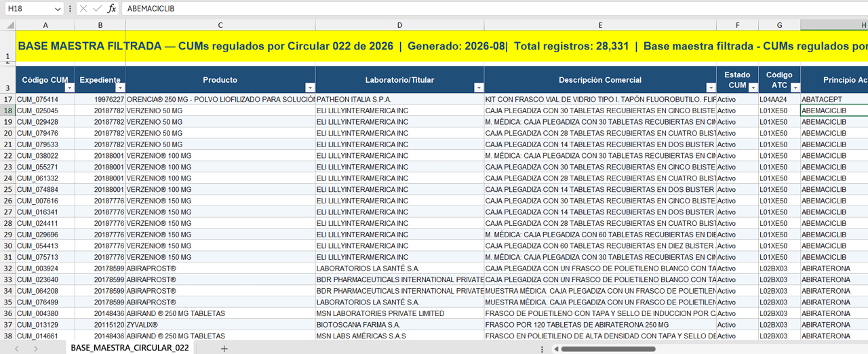The height and width of the screenshot is (354, 868).
Task: Open the Laboratorio/Titular filter dropdown
Action: pyautogui.click(x=479, y=87)
